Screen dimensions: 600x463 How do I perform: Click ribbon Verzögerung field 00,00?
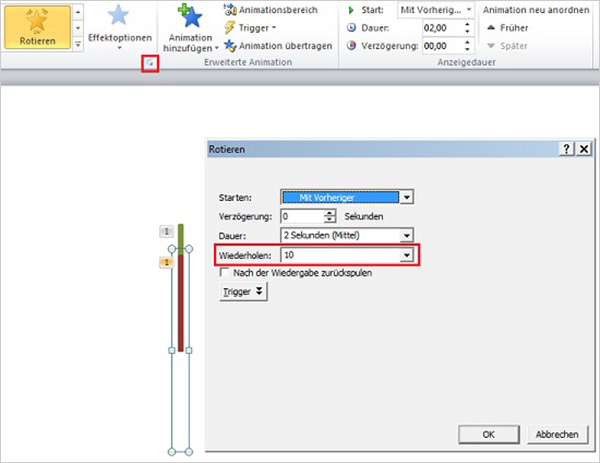coord(442,46)
